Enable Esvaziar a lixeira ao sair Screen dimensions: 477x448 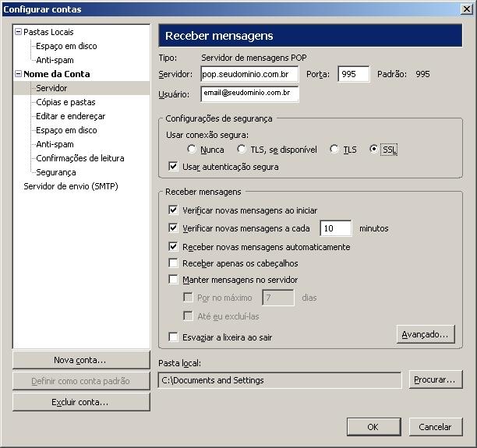pyautogui.click(x=173, y=337)
